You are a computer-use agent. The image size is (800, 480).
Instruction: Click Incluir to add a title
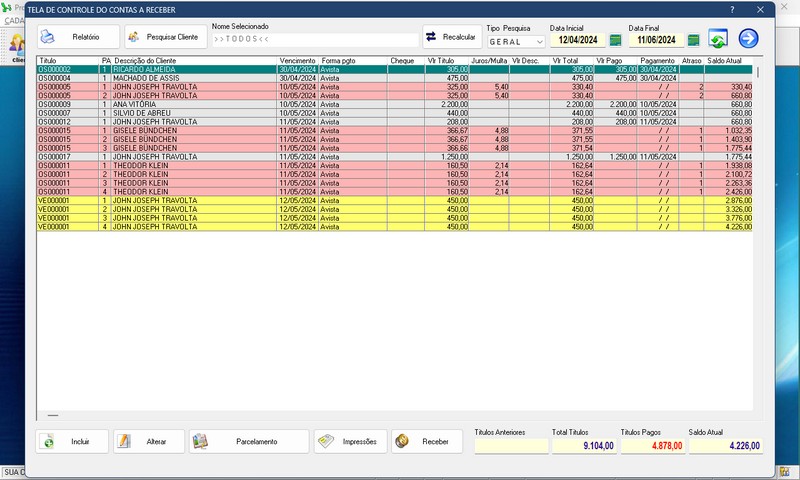point(72,441)
